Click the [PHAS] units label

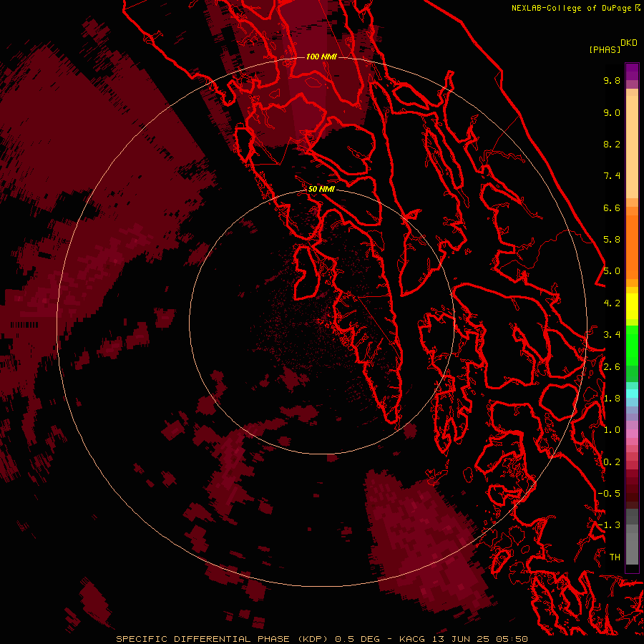pyautogui.click(x=605, y=49)
